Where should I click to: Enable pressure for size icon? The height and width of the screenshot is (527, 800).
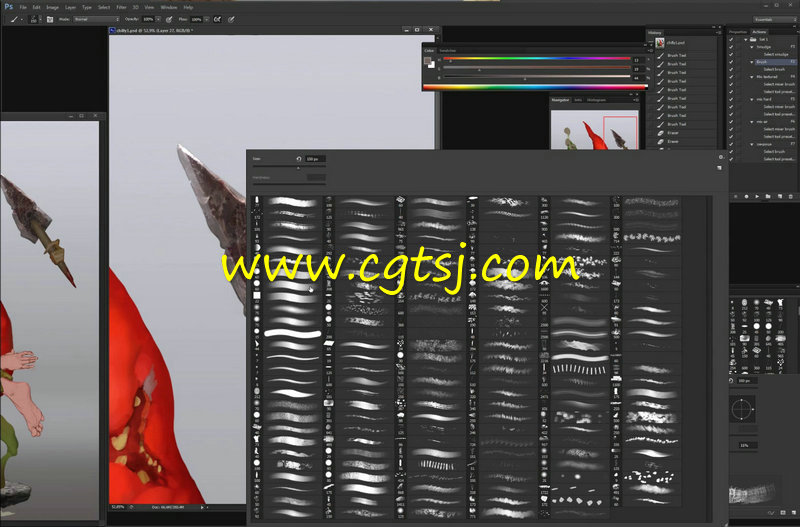(x=231, y=19)
